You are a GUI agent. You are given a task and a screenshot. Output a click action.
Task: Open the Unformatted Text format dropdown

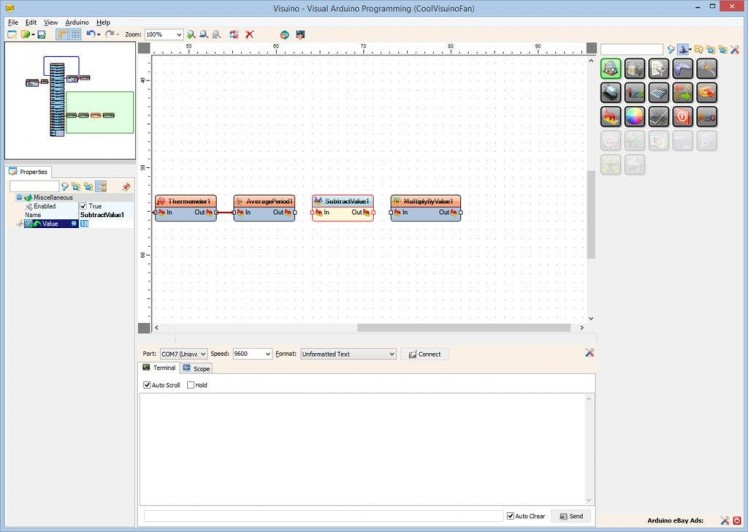click(x=391, y=354)
